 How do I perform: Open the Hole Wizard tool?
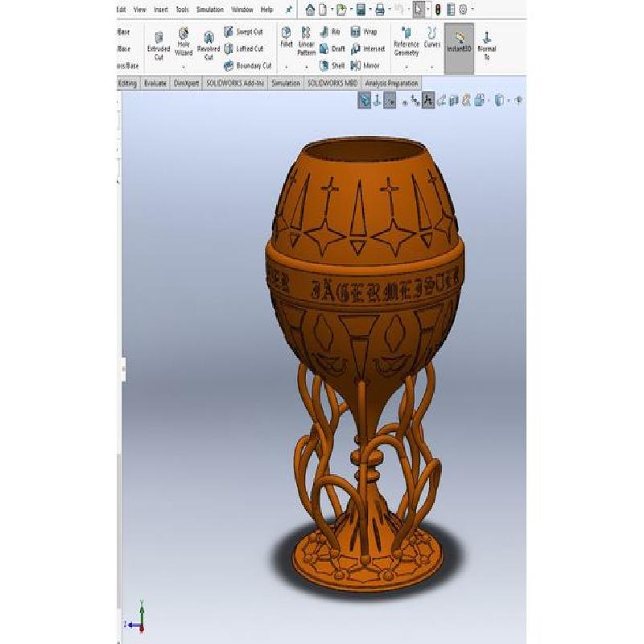pyautogui.click(x=184, y=42)
